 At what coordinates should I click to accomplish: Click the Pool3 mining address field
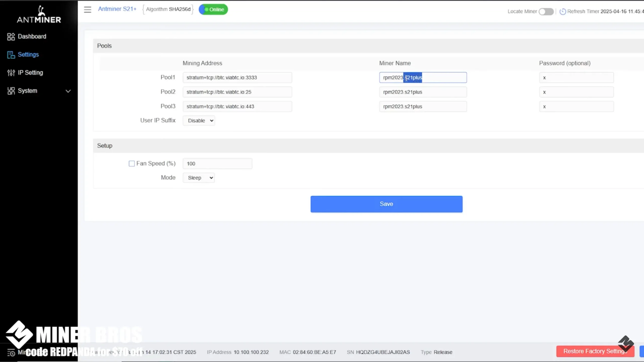[x=237, y=107]
